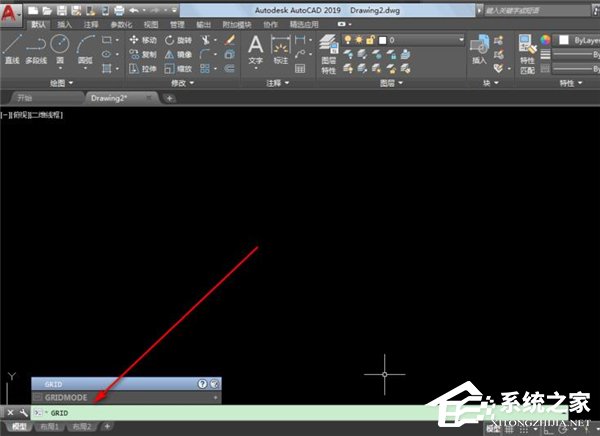Insert a Table from annotation panel

(x=300, y=69)
